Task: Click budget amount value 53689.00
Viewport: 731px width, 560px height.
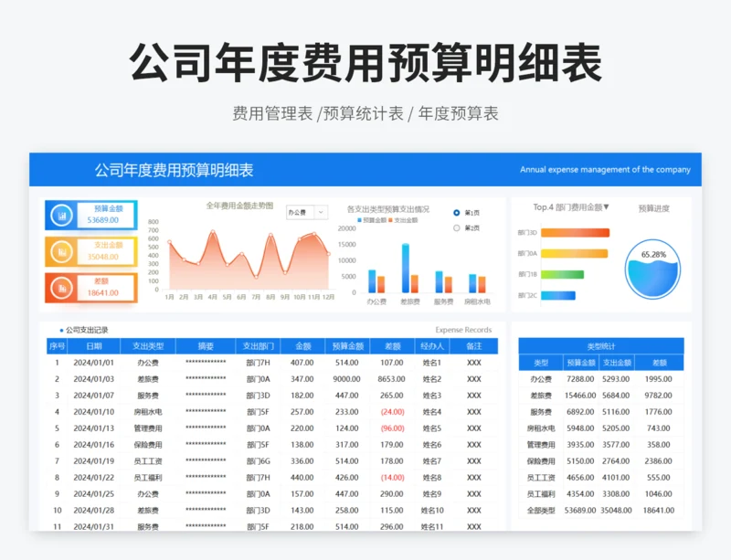Action: coord(103,220)
